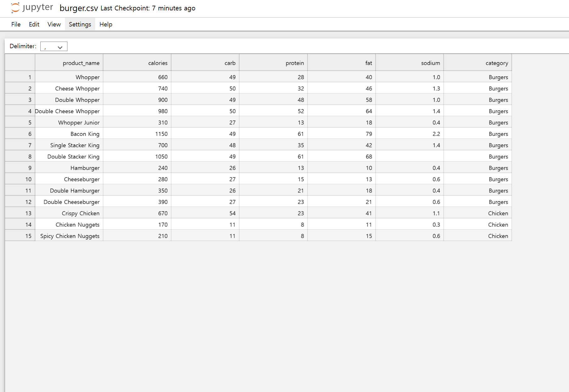This screenshot has width=569, height=392.
Task: Click the protein value 52
Action: (x=273, y=111)
